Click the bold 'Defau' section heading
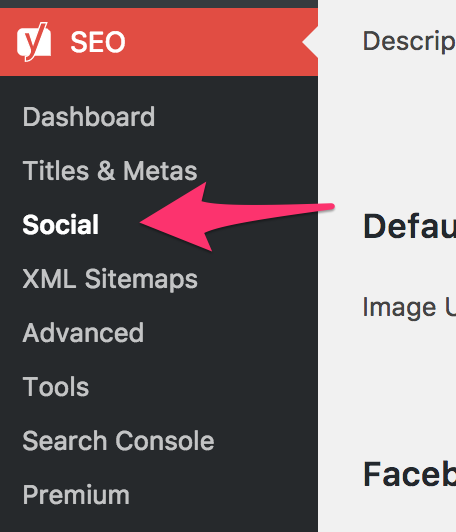This screenshot has height=532, width=456. [409, 226]
